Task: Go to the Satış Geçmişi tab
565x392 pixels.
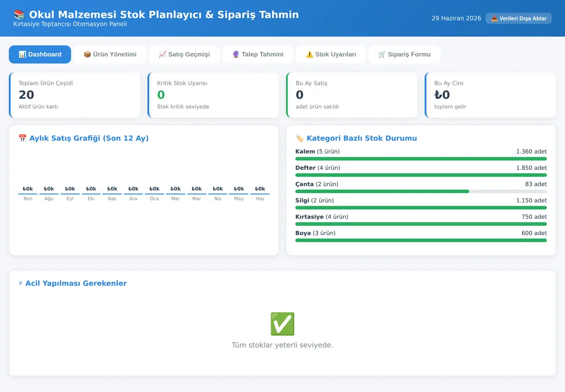Action: 184,55
